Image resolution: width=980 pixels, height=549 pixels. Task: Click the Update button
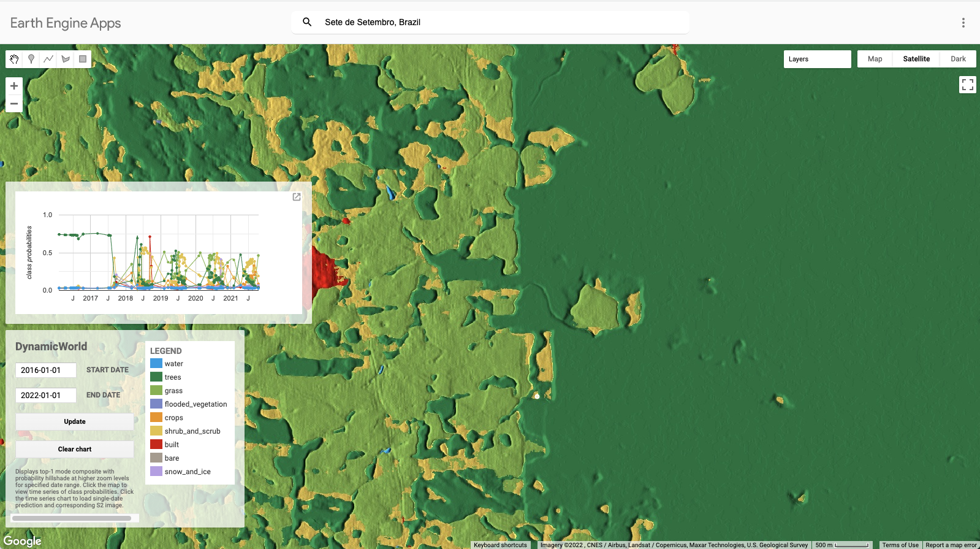tap(75, 421)
